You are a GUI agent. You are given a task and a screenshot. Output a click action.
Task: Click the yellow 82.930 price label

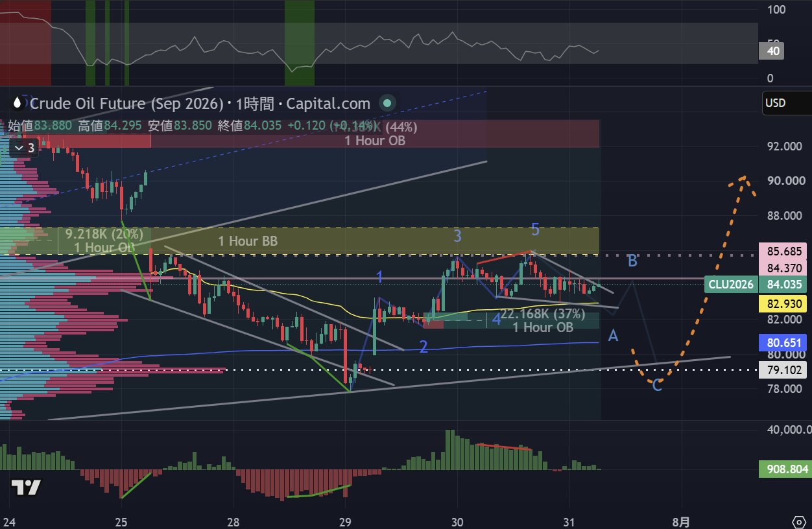coord(785,303)
